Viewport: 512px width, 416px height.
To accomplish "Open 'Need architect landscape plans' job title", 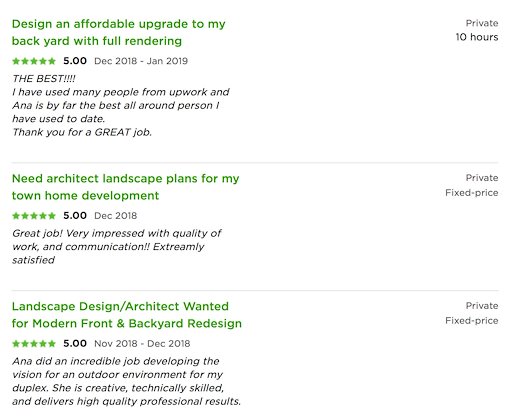I will pyautogui.click(x=126, y=187).
